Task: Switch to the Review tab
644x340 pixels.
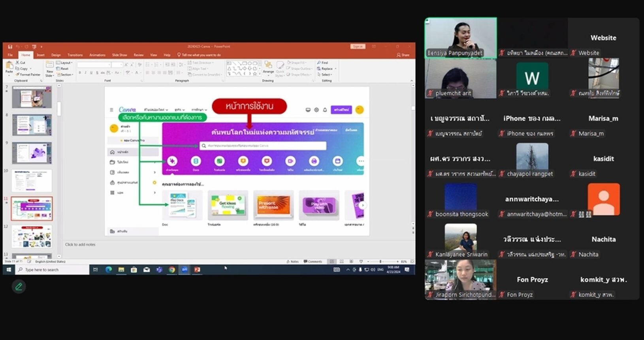Action: tap(138, 55)
